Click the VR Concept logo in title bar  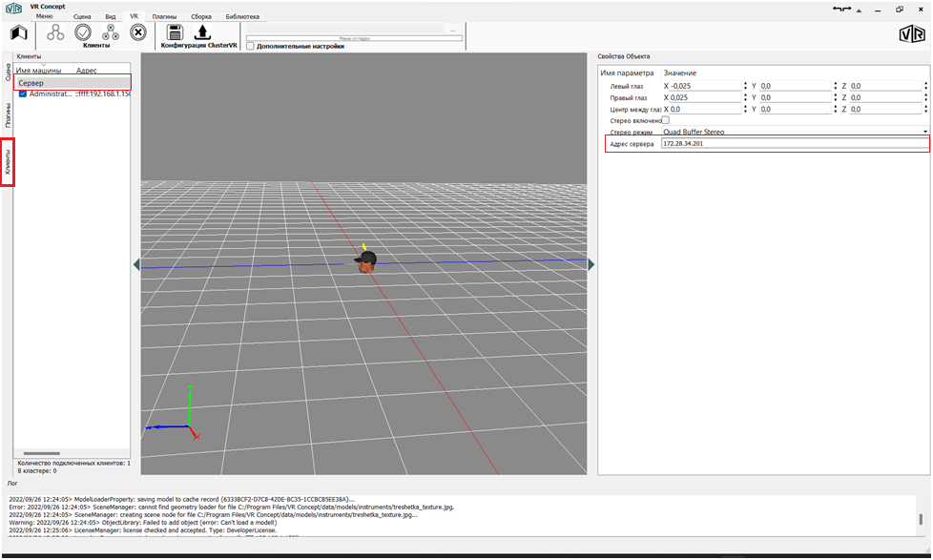point(13,9)
